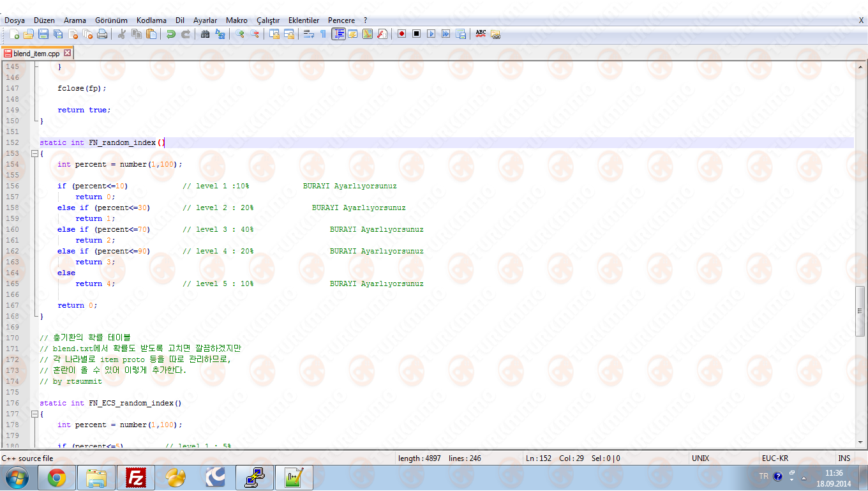
Task: Open Find with the binoculars icon
Action: [x=205, y=34]
